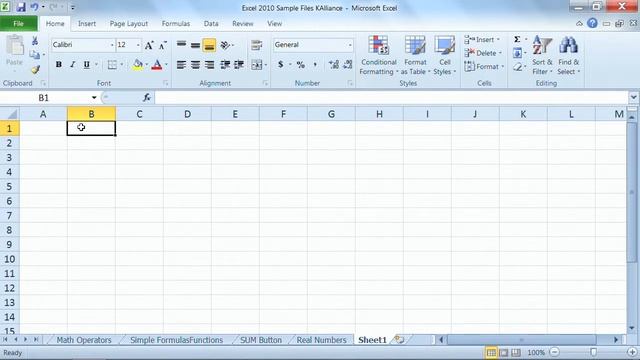Image resolution: width=640 pixels, height=360 pixels.
Task: Toggle Bottom Align vertical alignment
Action: [x=209, y=45]
